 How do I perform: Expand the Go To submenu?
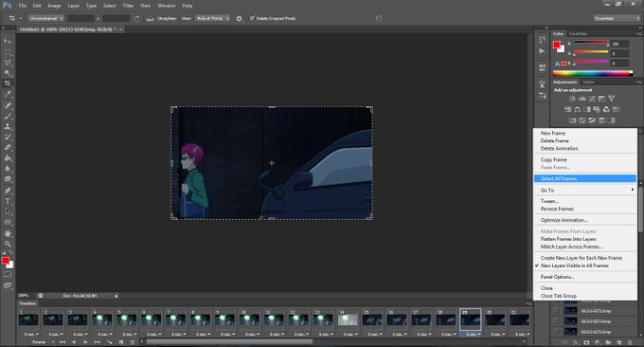tap(585, 190)
